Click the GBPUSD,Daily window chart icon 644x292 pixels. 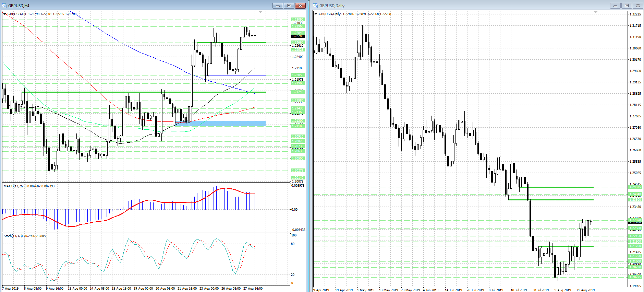coord(315,5)
